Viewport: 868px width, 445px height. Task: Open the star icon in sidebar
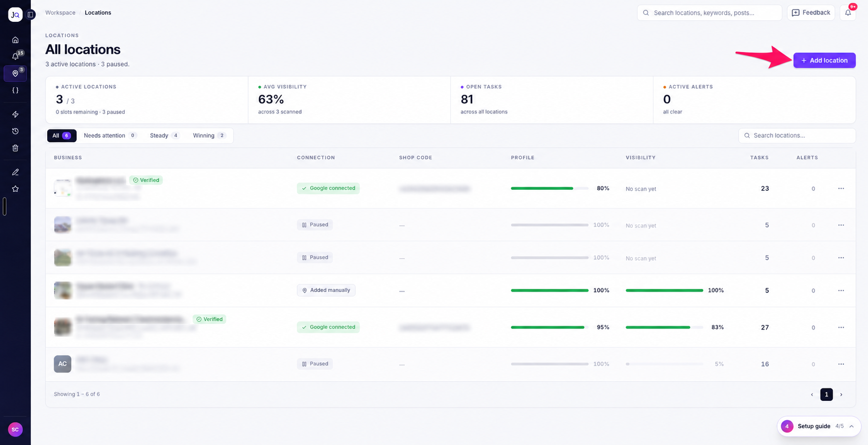pos(15,189)
